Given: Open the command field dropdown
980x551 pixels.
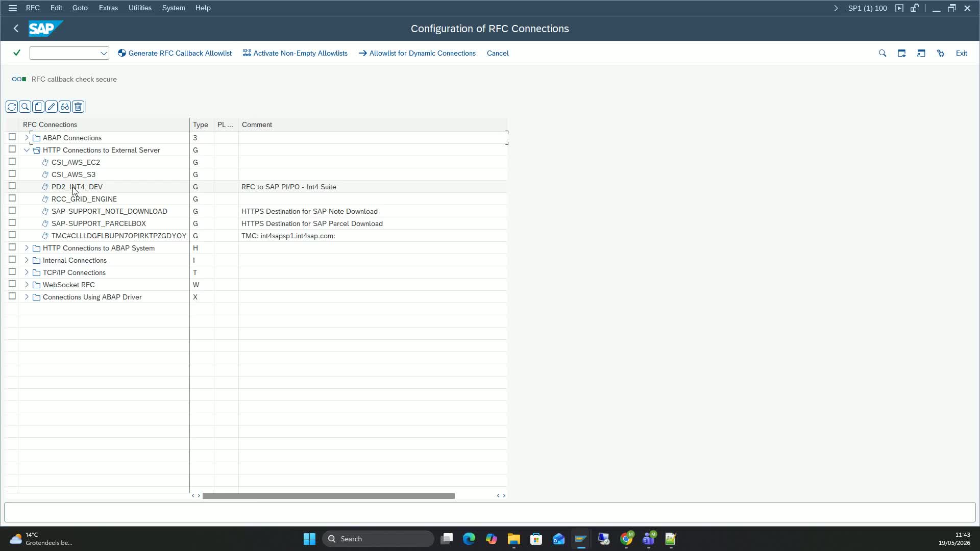Looking at the screenshot, I should tap(104, 53).
